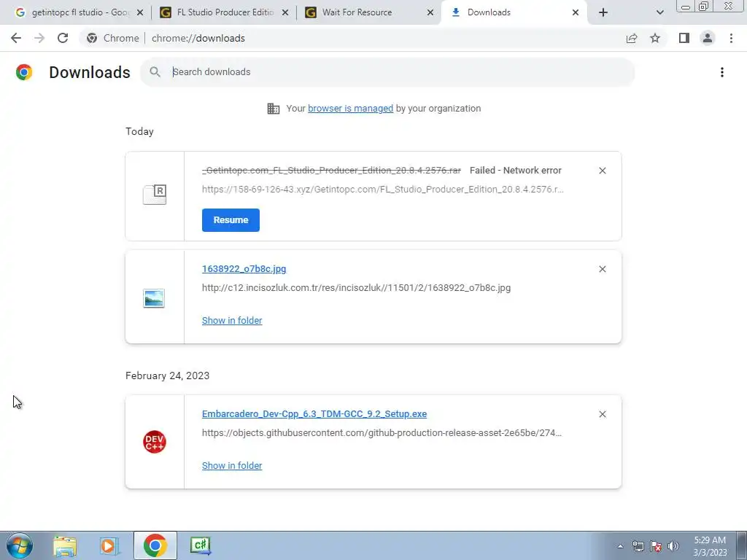Open the Chrome three-dot main menu

tap(731, 38)
